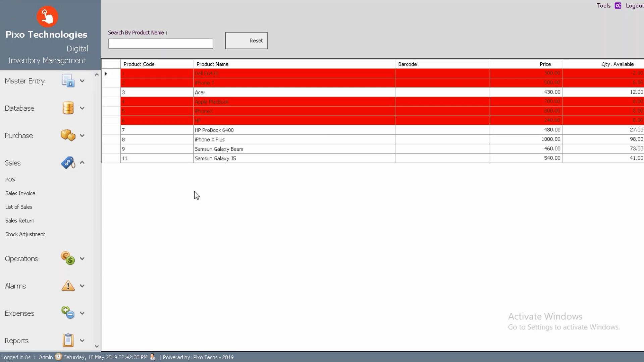This screenshot has width=644, height=362.
Task: Expand the Reports section chevron
Action: point(82,340)
